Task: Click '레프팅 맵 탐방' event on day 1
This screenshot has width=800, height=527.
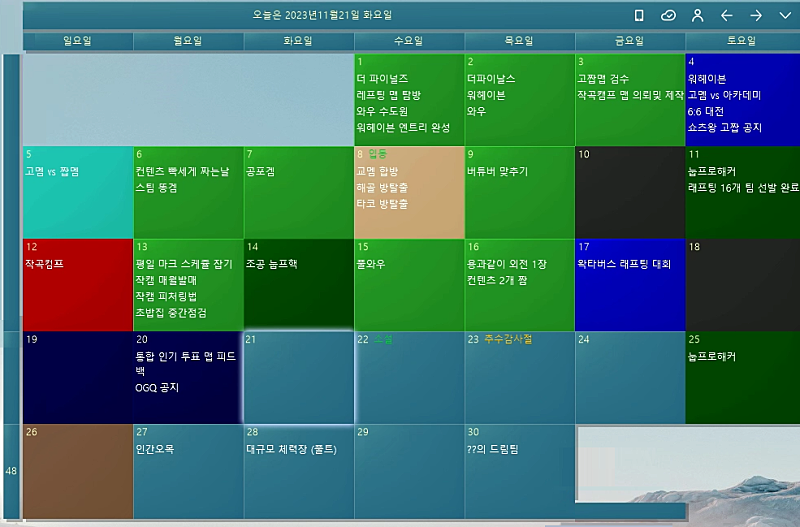Action: point(388,95)
